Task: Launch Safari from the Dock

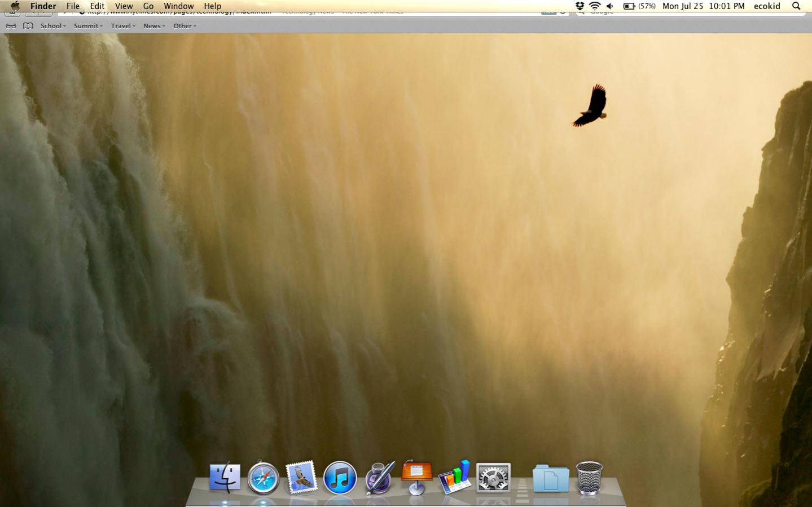Action: pyautogui.click(x=263, y=478)
